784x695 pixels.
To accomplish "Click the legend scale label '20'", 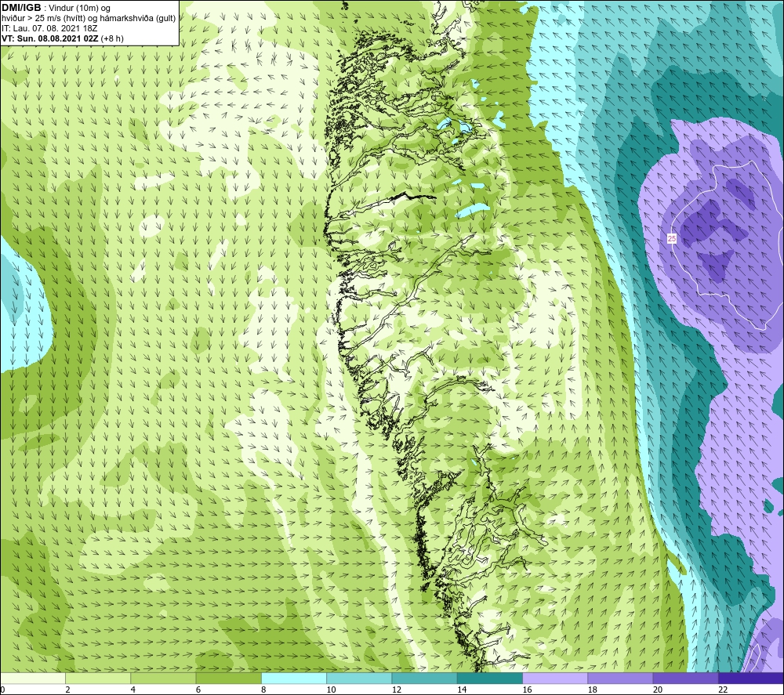I will [658, 690].
